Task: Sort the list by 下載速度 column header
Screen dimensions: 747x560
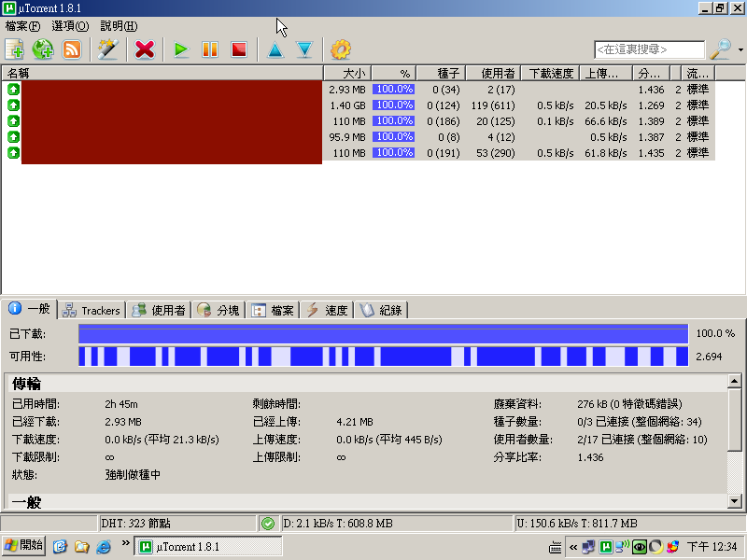Action: tap(549, 73)
